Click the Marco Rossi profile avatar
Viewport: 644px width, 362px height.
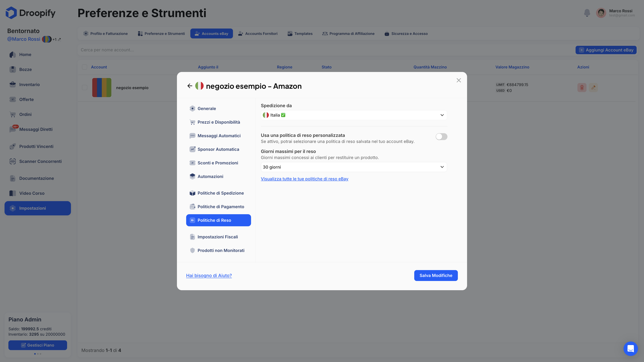pyautogui.click(x=601, y=13)
